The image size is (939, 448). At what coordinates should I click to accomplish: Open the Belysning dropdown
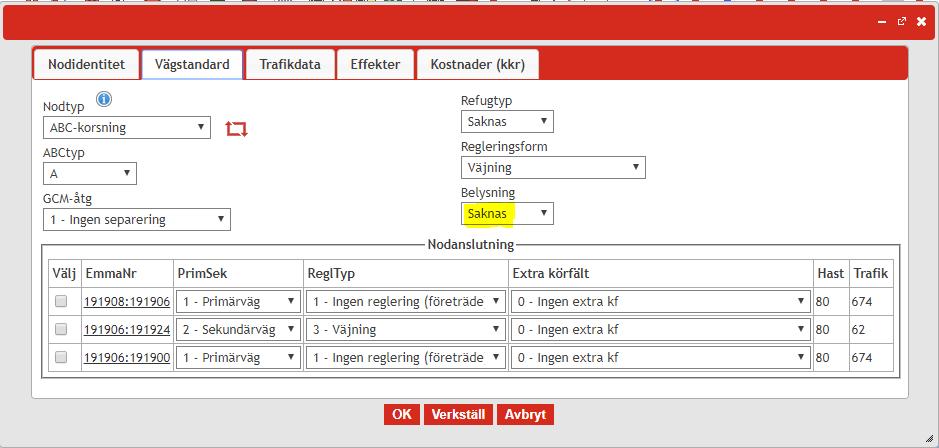click(507, 214)
